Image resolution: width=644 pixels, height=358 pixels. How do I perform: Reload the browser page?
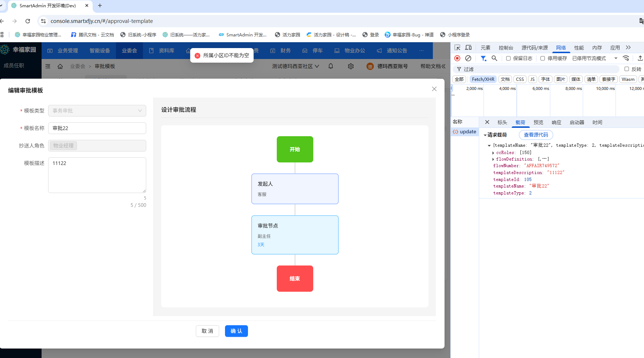click(x=28, y=21)
